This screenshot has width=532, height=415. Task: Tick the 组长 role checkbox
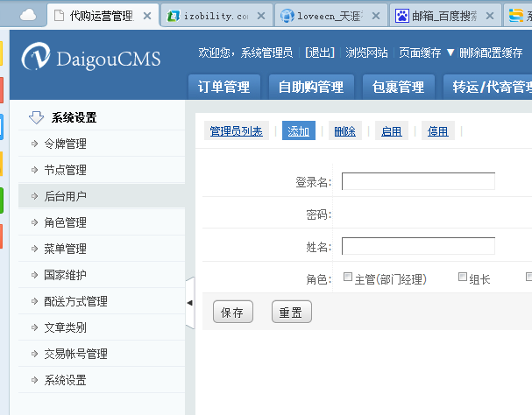pos(463,277)
